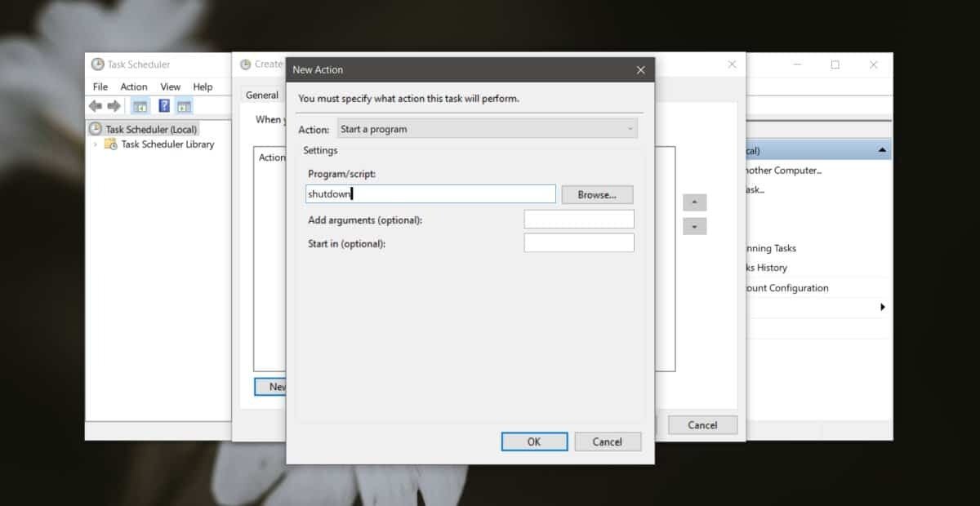
Task: Toggle the Actions pane visibility icon
Action: (x=185, y=105)
